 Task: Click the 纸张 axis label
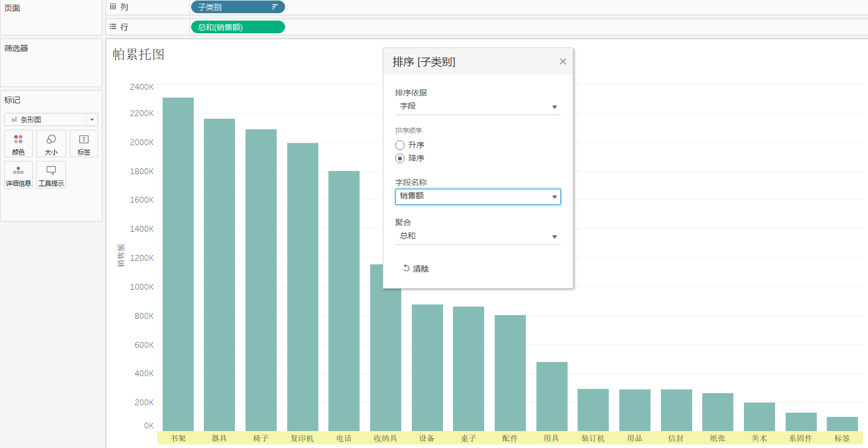click(x=718, y=438)
